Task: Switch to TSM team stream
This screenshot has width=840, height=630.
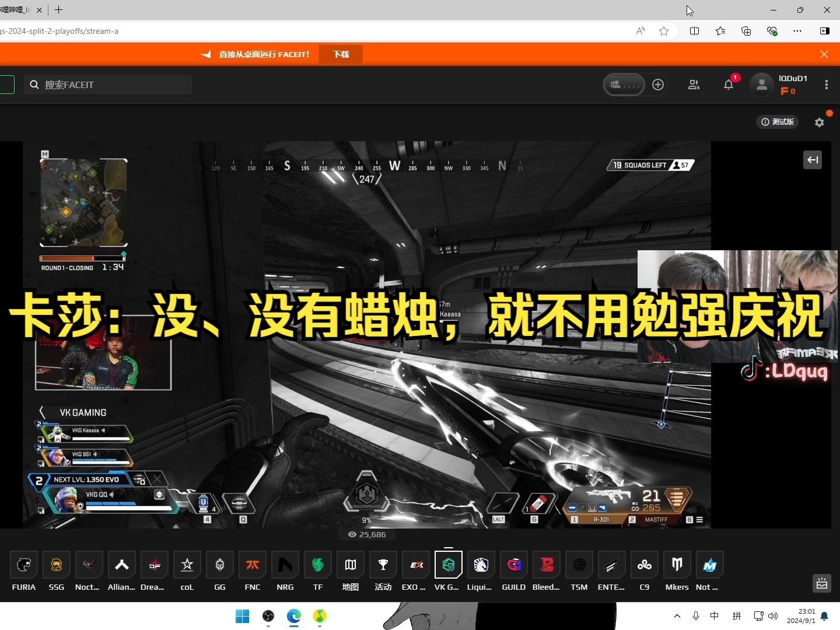Action: 579,571
